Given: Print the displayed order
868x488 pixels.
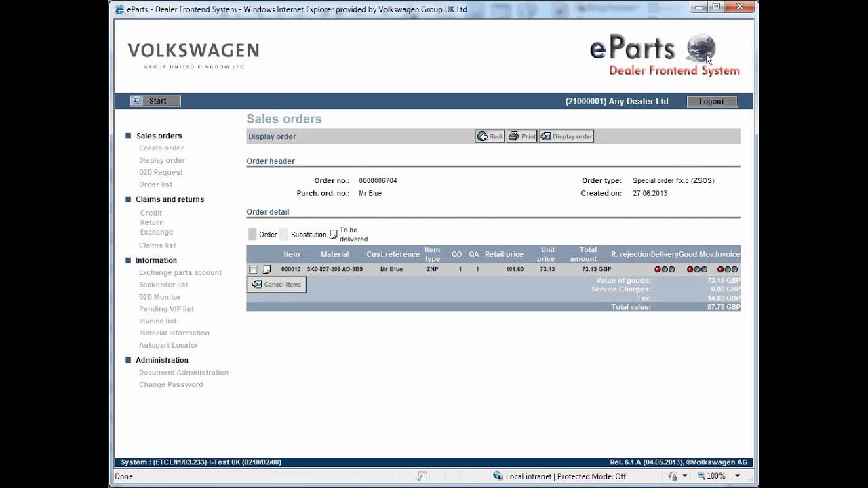Looking at the screenshot, I should pyautogui.click(x=521, y=136).
